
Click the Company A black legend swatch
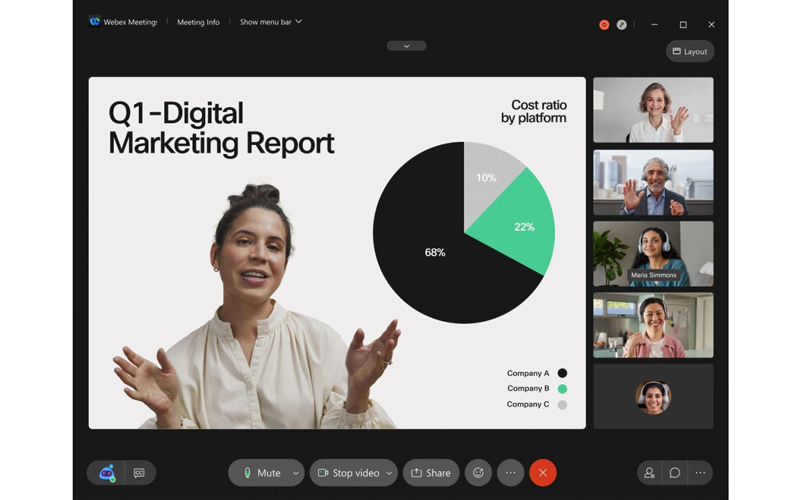point(562,373)
